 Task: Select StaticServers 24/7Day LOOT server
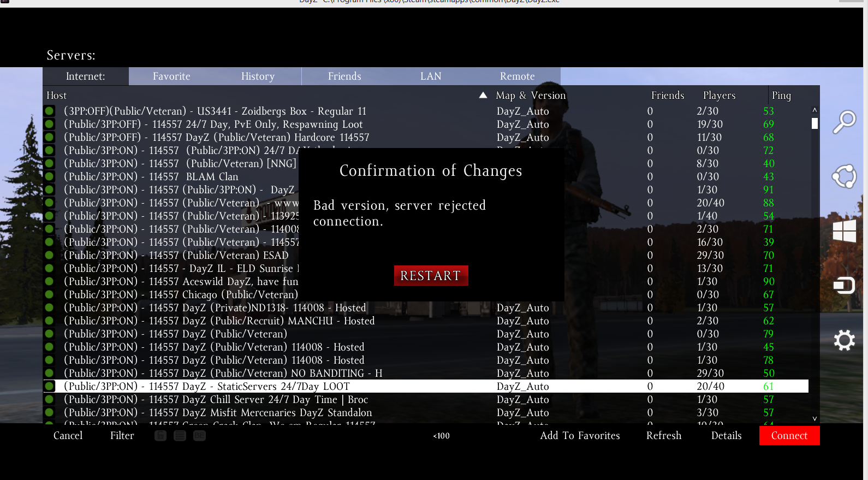(426, 386)
